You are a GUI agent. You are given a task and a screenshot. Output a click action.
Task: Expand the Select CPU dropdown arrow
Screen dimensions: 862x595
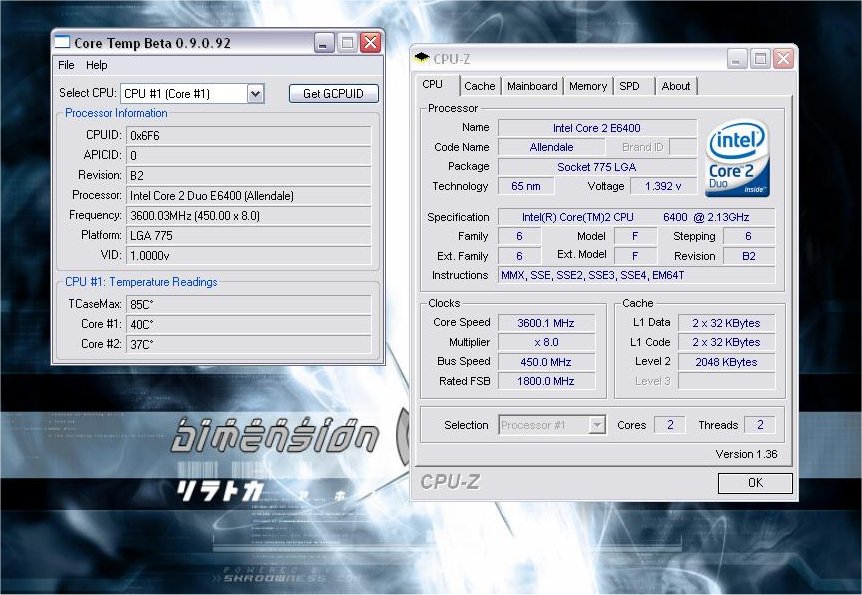click(255, 93)
